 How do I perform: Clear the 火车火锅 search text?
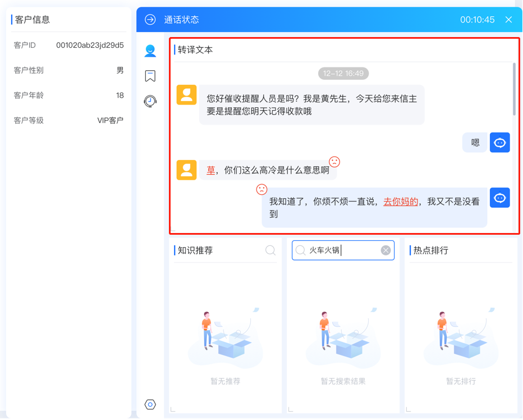coord(386,250)
